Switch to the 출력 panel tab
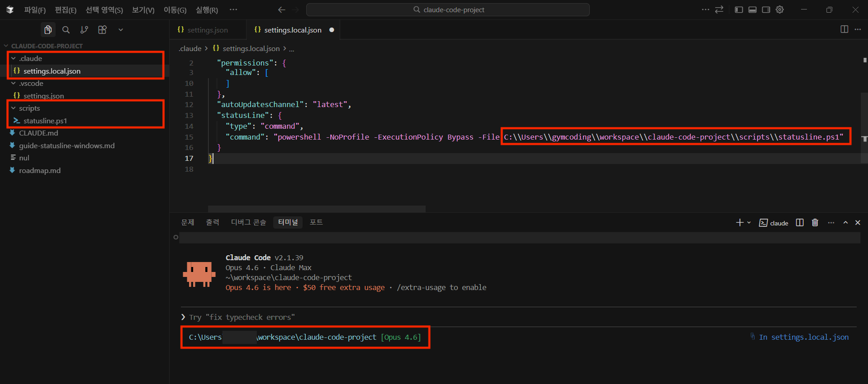The image size is (868, 384). coord(213,222)
